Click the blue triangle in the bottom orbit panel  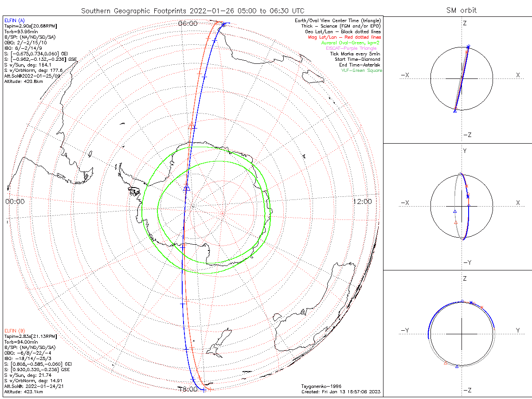pos(457,366)
